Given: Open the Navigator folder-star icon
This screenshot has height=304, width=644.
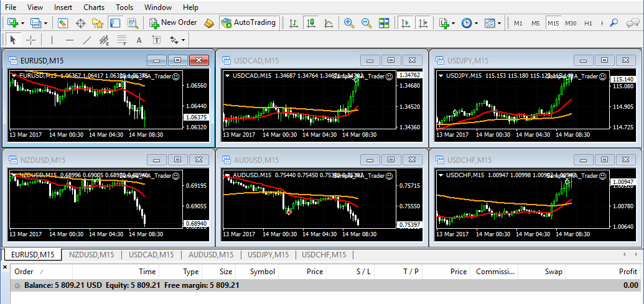Looking at the screenshot, I should pyautogui.click(x=97, y=23).
